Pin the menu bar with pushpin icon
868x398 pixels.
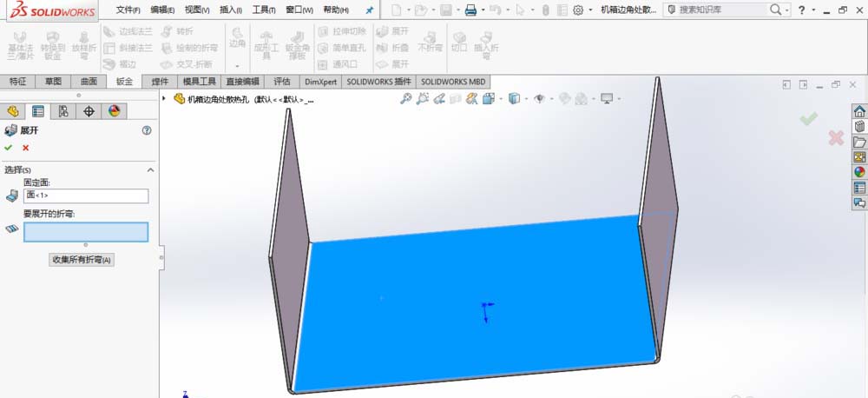coord(370,10)
